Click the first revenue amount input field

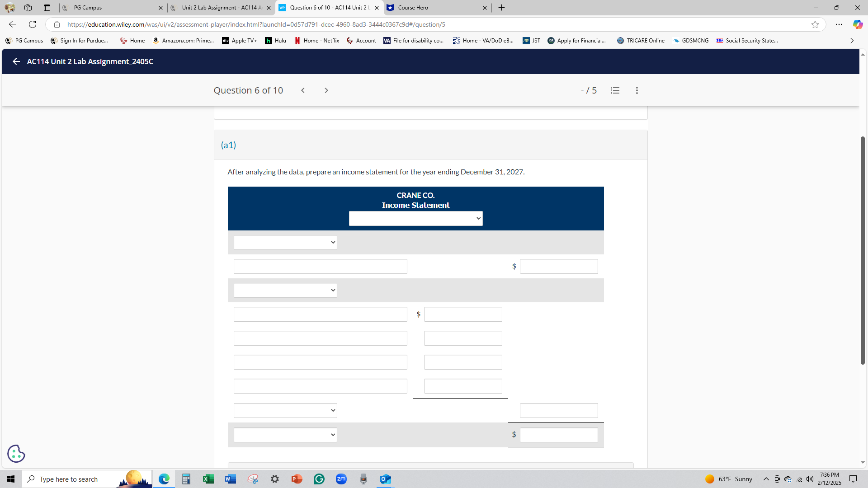559,267
